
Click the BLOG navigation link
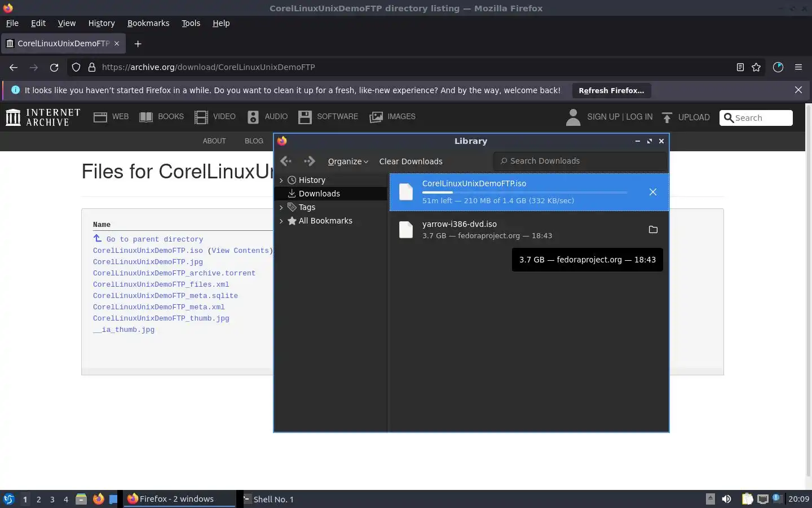(254, 141)
